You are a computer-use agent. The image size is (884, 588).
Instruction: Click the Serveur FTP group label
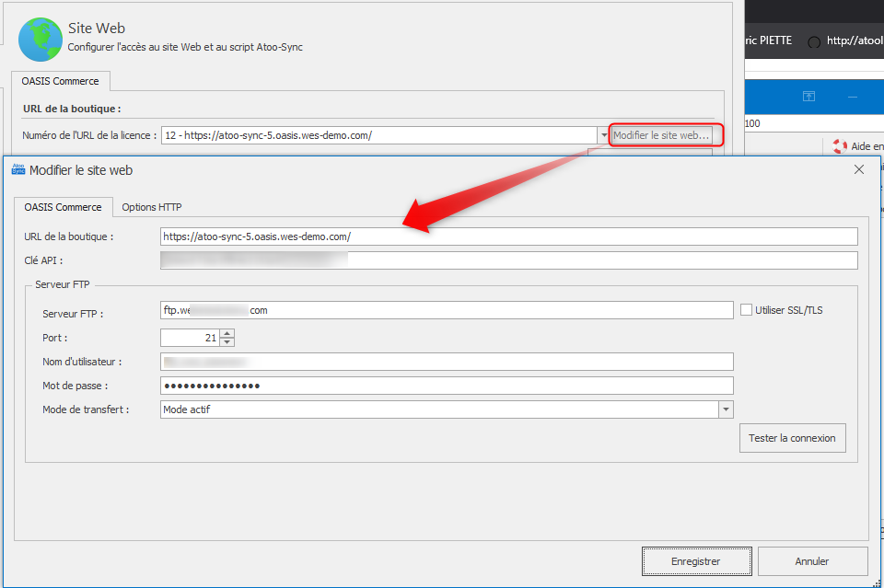point(62,284)
